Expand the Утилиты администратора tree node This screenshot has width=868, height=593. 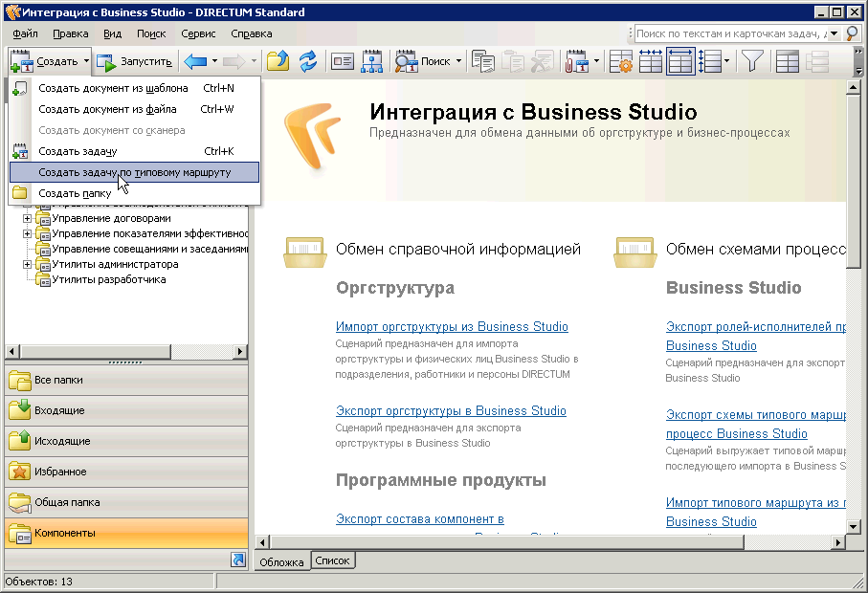27,264
